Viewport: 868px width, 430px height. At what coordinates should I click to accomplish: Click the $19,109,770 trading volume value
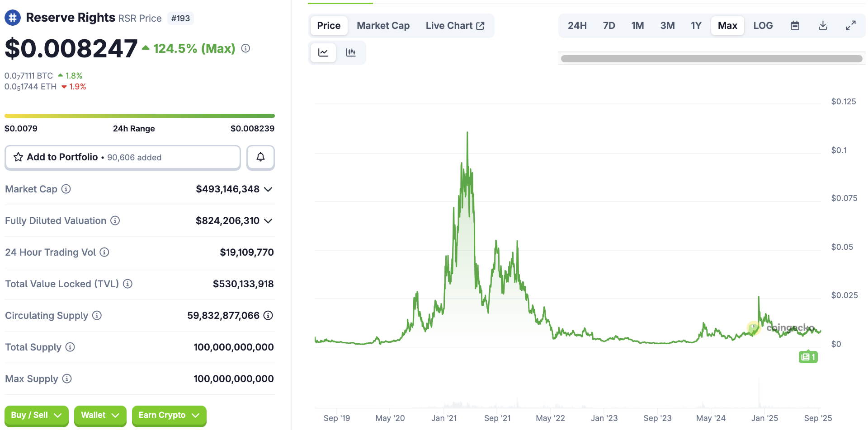pyautogui.click(x=247, y=252)
